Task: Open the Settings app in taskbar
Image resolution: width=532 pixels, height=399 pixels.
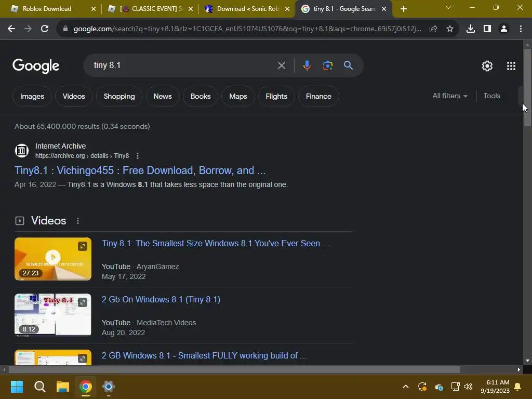Action: point(108,387)
